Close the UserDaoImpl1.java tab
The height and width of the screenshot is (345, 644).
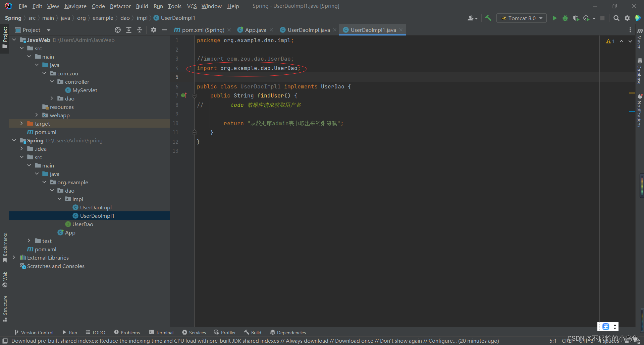pos(401,30)
